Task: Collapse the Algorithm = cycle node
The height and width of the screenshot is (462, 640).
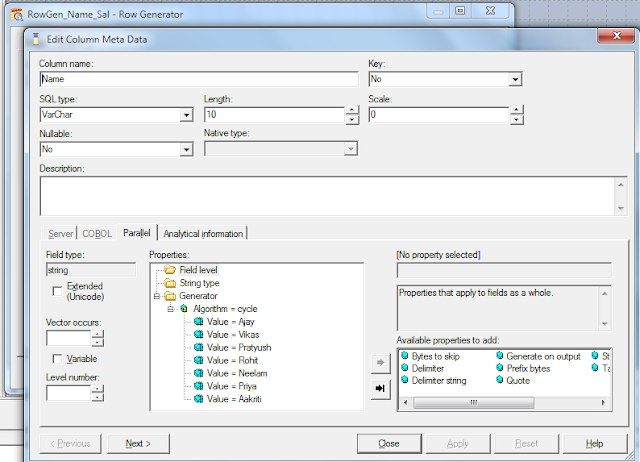Action: pos(171,309)
